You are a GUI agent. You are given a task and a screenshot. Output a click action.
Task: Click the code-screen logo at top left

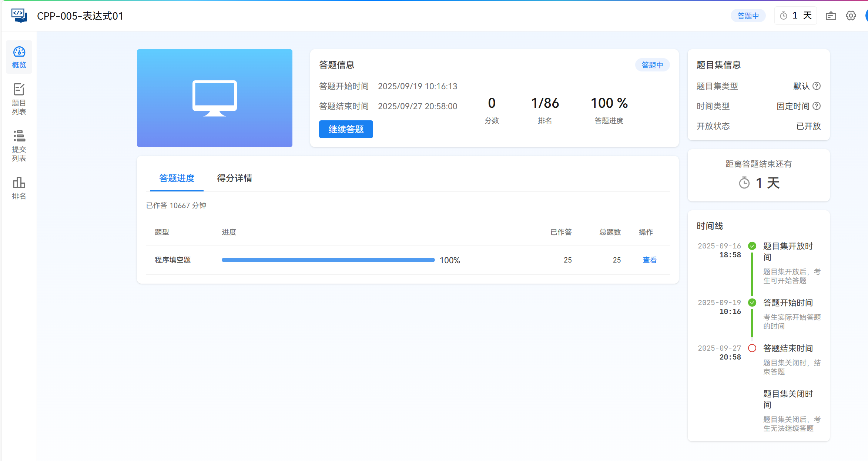pyautogui.click(x=19, y=16)
